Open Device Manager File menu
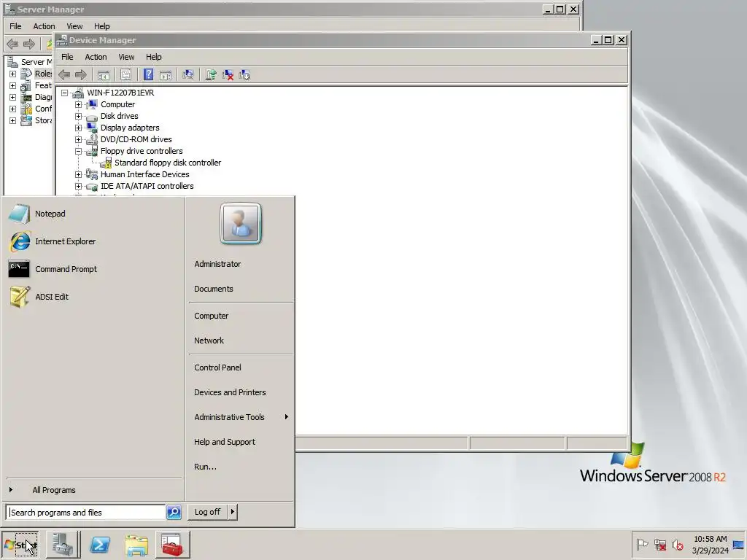 67,57
